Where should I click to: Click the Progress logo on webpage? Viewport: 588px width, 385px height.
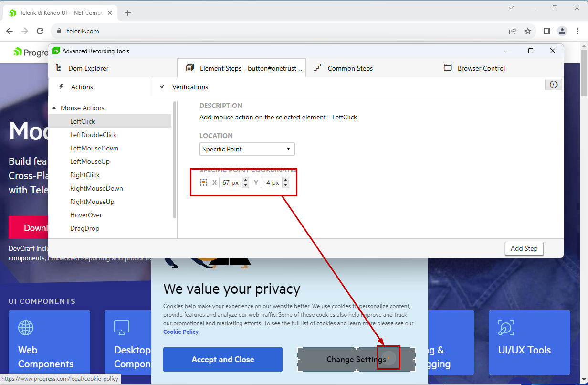coord(31,52)
